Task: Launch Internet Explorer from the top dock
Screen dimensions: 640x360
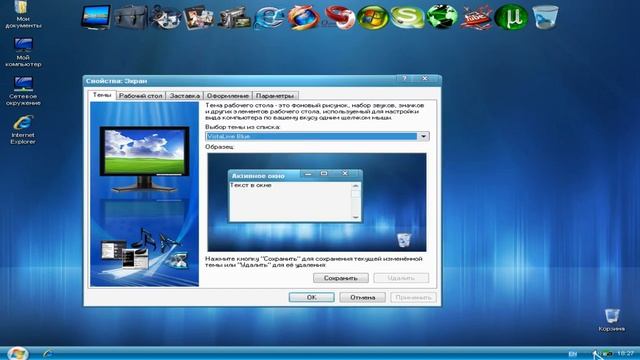Action: coord(269,17)
